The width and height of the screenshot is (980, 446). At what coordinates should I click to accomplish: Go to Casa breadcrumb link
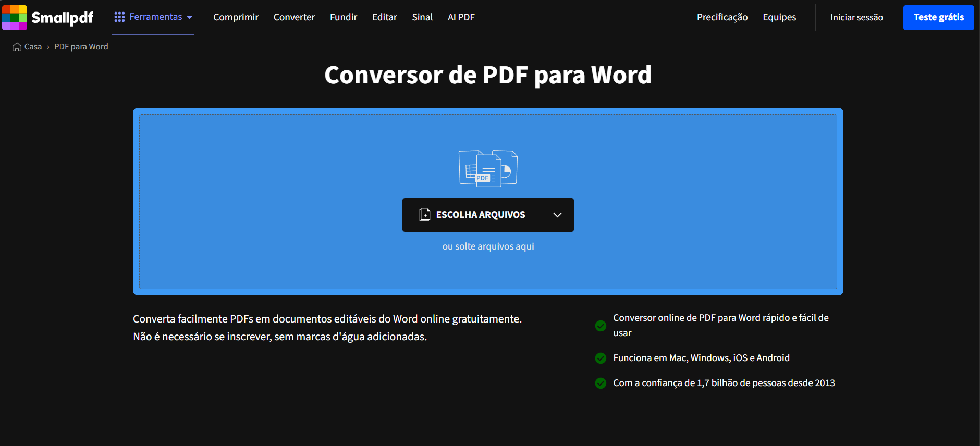[33, 47]
